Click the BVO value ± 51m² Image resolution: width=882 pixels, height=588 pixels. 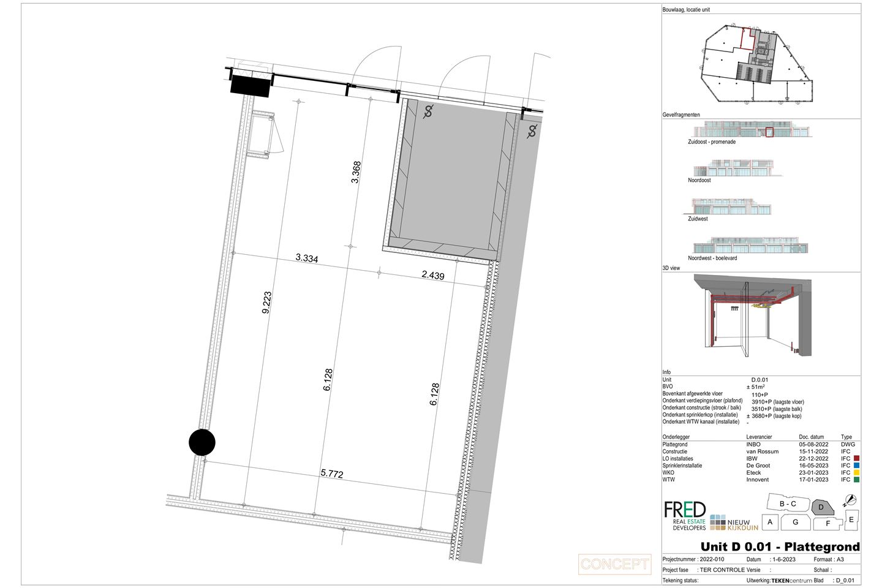click(x=757, y=387)
